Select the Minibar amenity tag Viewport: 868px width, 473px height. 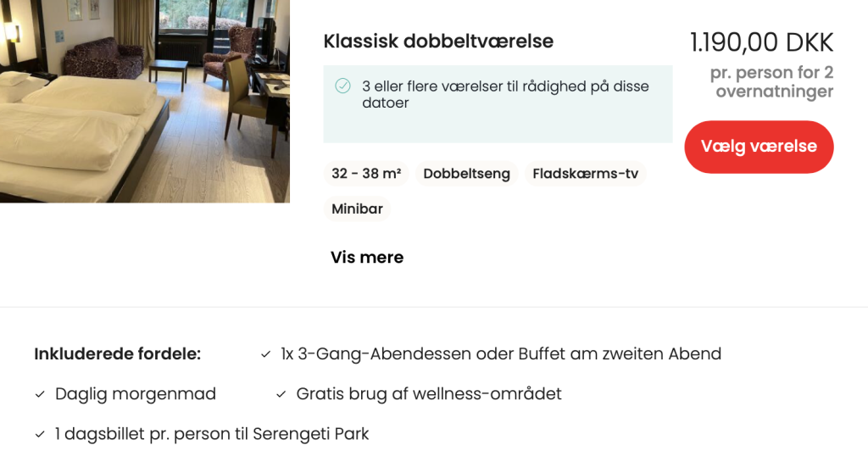pos(357,209)
